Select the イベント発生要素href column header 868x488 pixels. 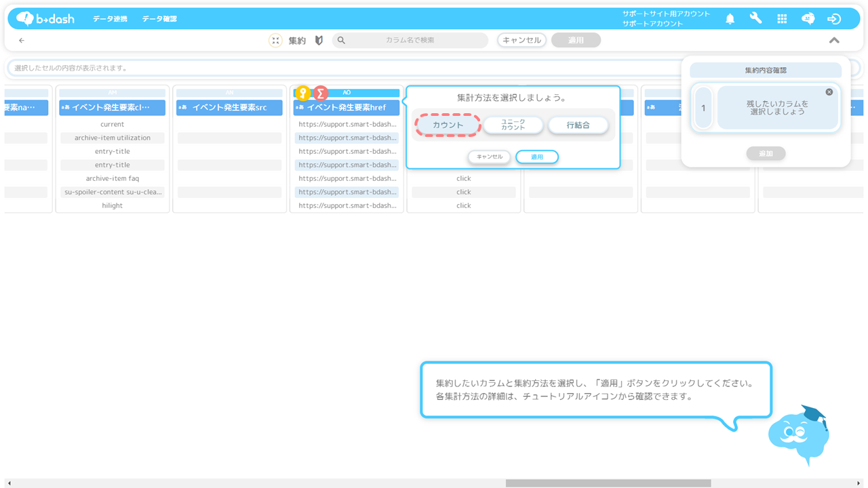point(347,107)
